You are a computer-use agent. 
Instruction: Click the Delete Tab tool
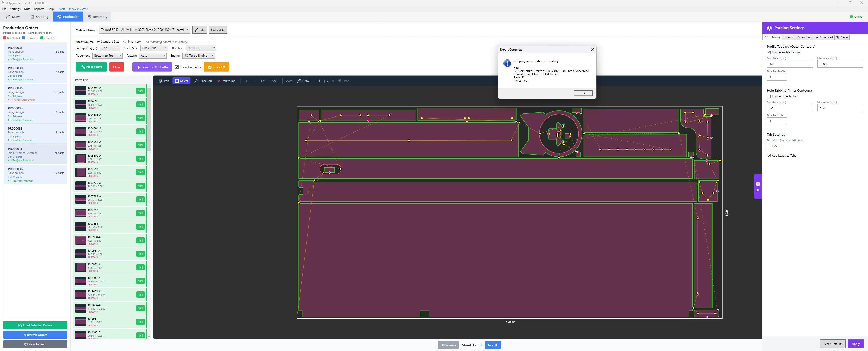coord(226,81)
